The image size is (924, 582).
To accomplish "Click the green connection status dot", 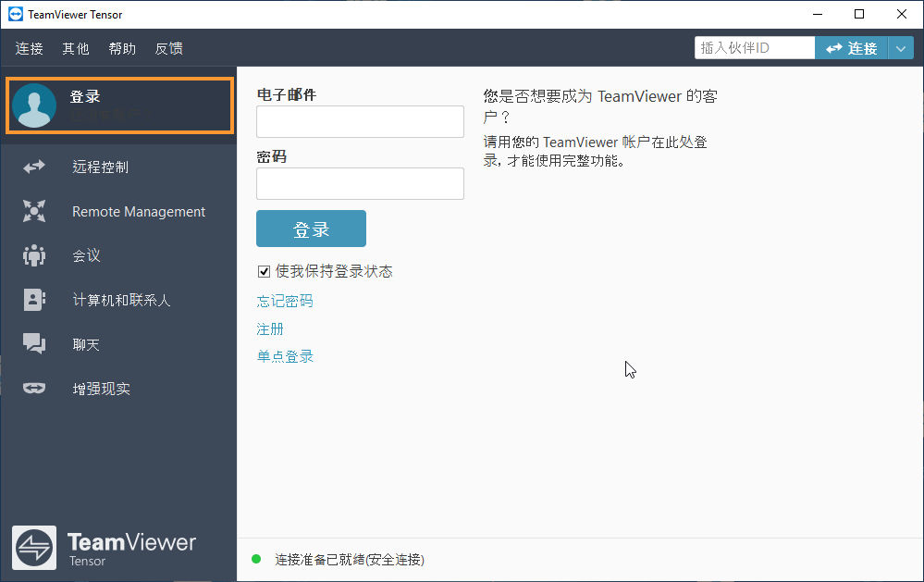I will (x=256, y=559).
